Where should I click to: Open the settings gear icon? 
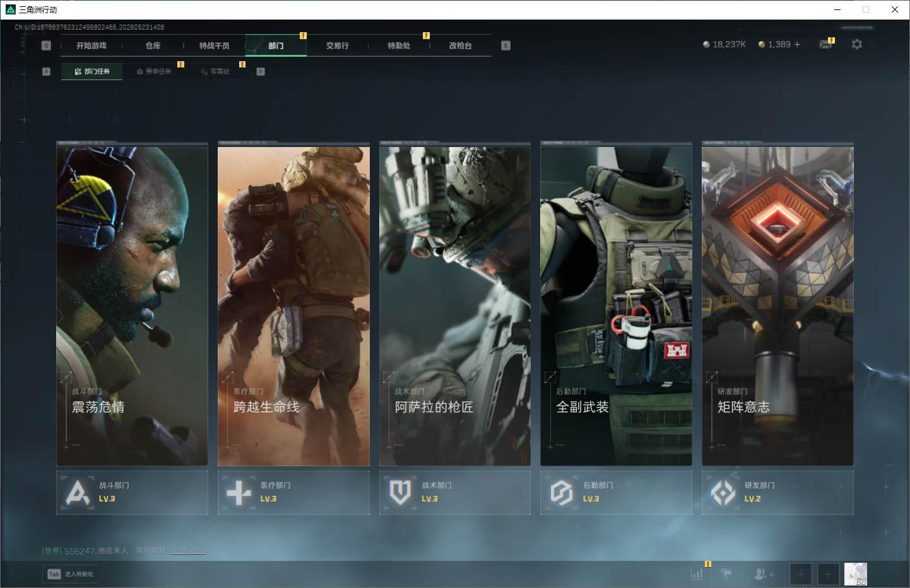[856, 44]
